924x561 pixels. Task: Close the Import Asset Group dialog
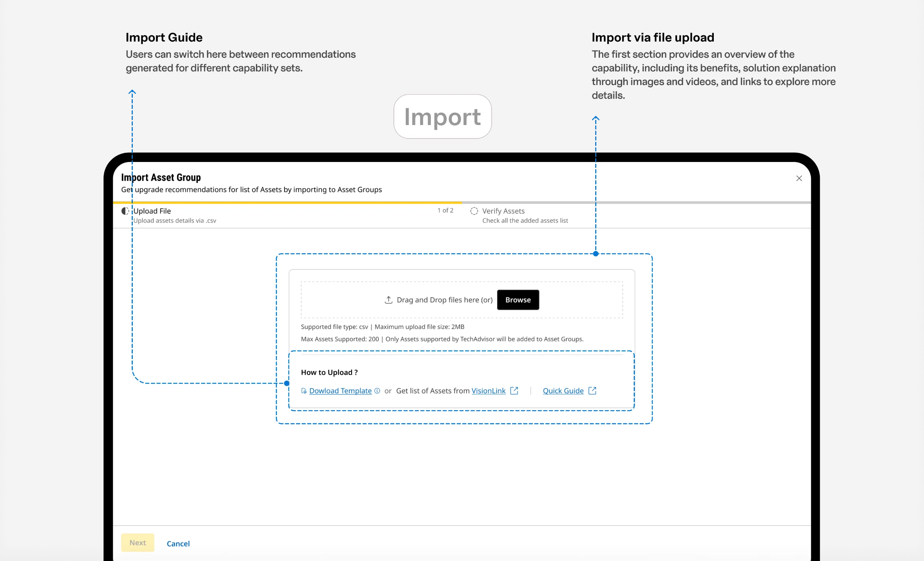click(x=799, y=178)
